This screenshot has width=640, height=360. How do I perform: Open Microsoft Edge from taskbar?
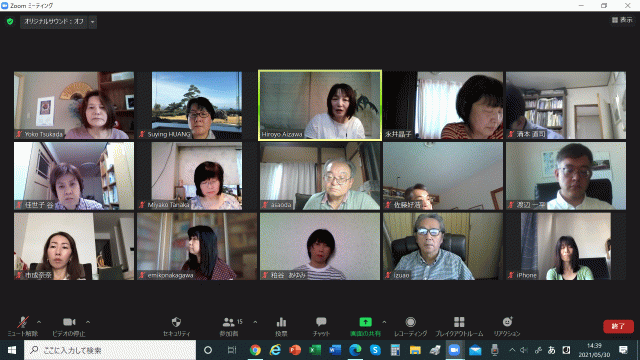click(x=355, y=350)
